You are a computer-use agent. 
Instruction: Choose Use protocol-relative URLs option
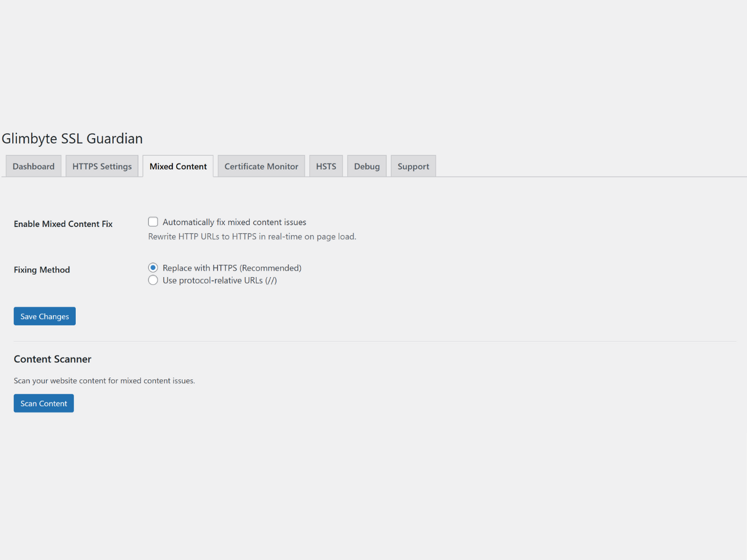tap(153, 281)
